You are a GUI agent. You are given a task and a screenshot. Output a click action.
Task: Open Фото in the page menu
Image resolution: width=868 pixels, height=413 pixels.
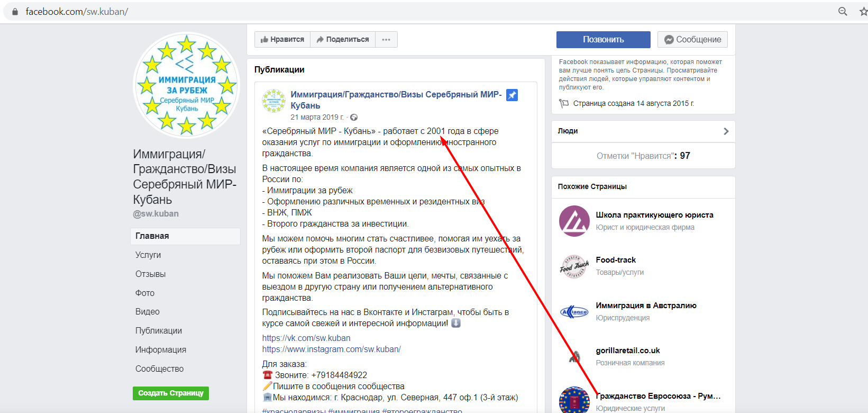[145, 293]
